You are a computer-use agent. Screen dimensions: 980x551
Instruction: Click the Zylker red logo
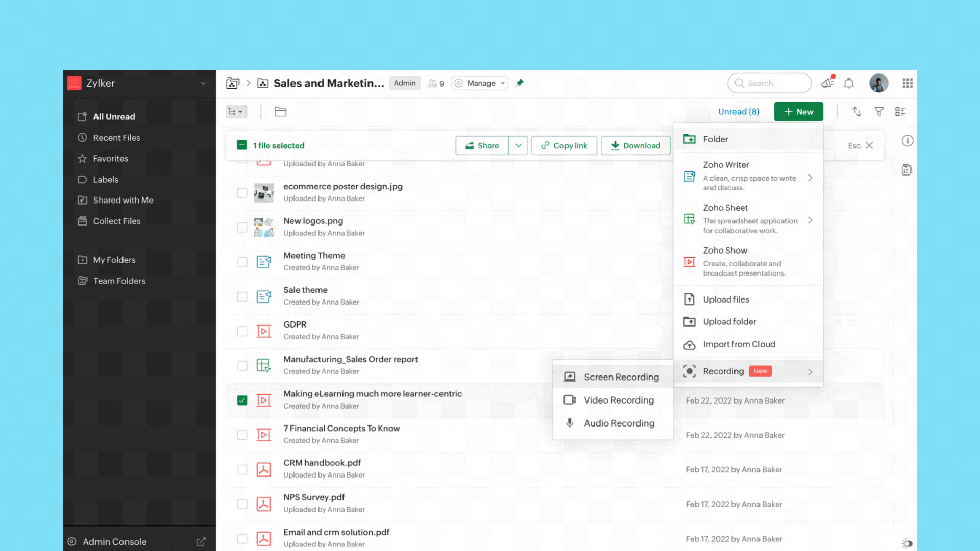coord(75,83)
